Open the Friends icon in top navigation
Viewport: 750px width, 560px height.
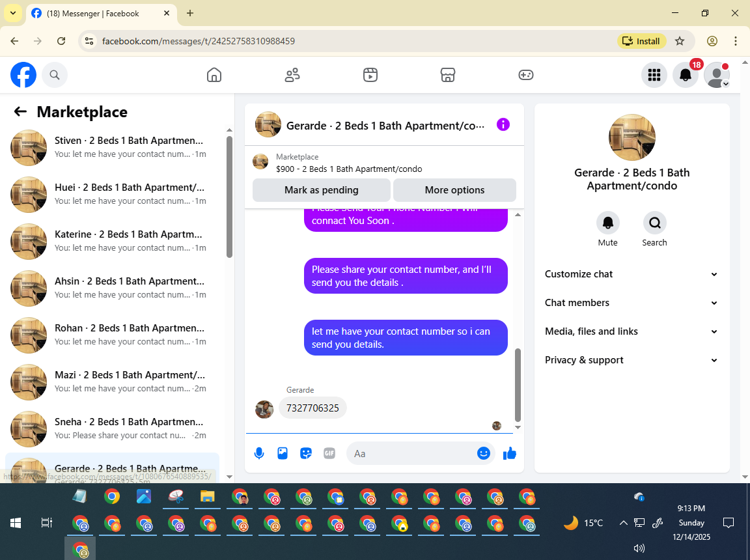click(292, 75)
